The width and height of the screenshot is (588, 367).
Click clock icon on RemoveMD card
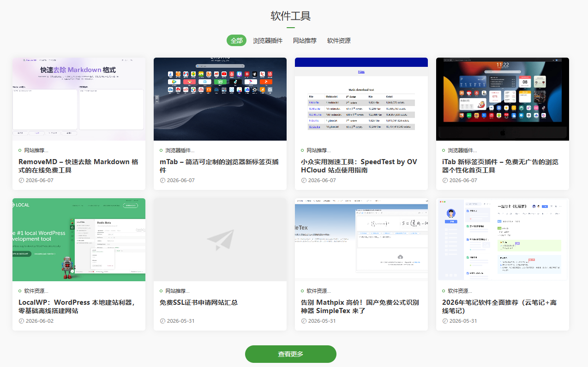[21, 180]
